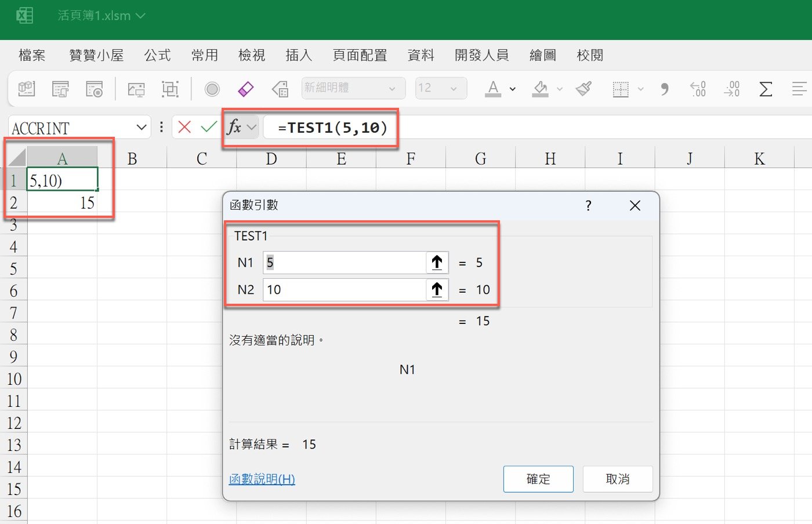Open the 函數說明(H) help link
Screen dimensions: 812x524
click(x=262, y=479)
